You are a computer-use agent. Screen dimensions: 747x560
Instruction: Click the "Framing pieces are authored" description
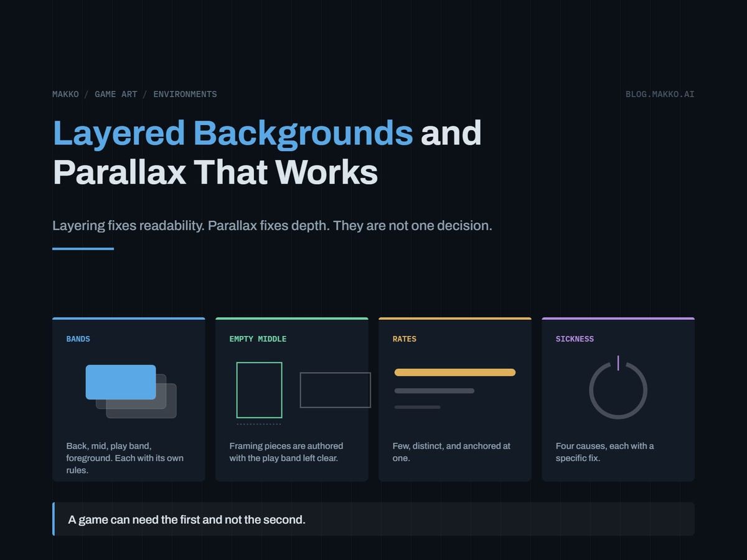(286, 452)
